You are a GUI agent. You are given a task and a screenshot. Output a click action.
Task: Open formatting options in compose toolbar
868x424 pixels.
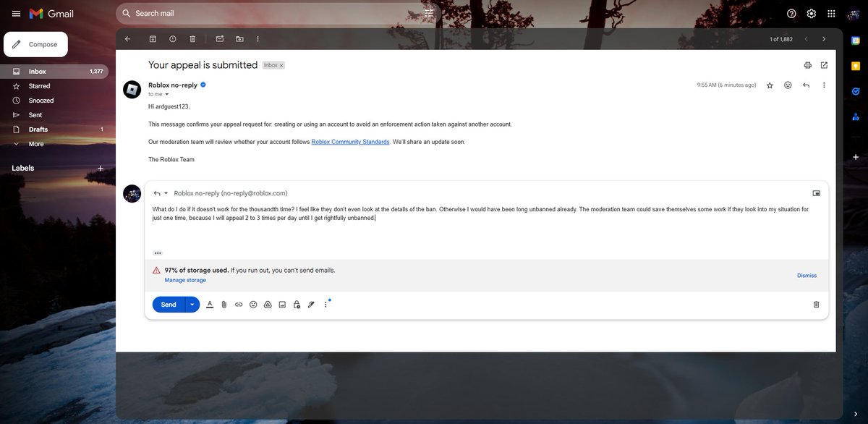pyautogui.click(x=210, y=305)
